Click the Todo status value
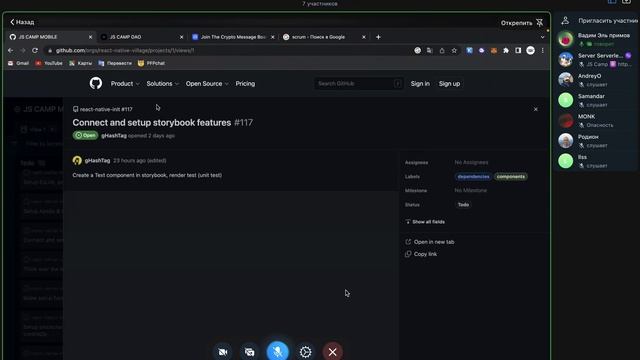 pyautogui.click(x=463, y=204)
